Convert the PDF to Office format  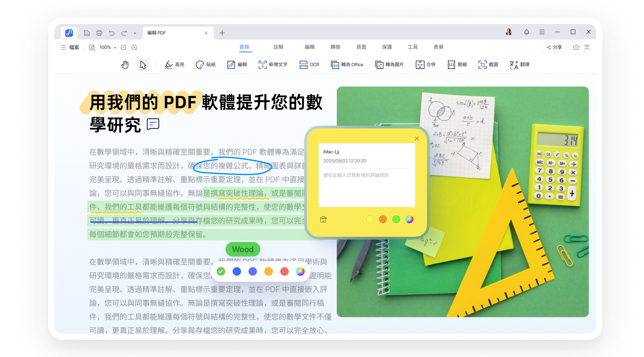[x=347, y=65]
